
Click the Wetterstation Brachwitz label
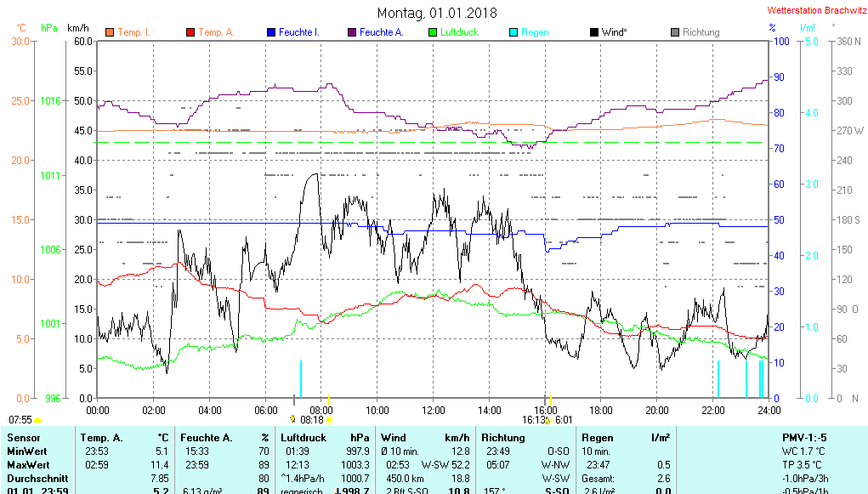pos(816,10)
